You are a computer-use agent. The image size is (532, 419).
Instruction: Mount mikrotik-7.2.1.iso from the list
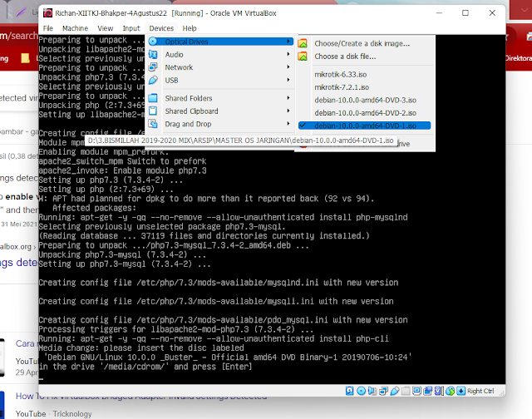(x=342, y=87)
